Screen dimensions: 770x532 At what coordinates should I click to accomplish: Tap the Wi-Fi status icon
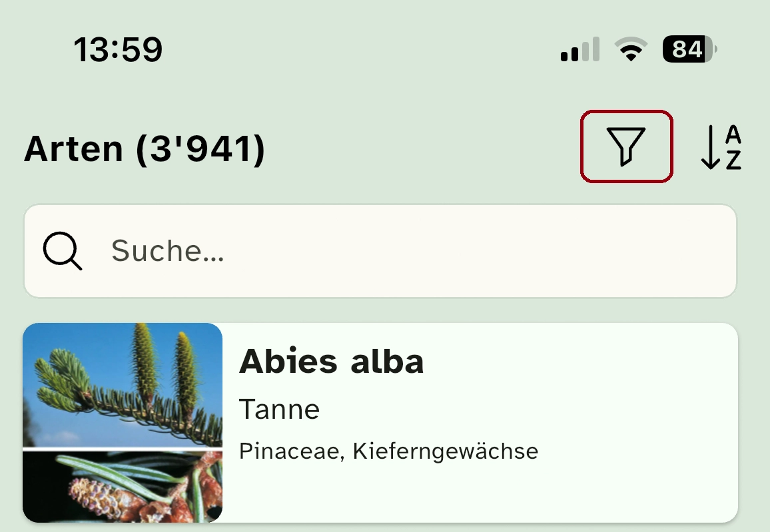[x=631, y=49]
